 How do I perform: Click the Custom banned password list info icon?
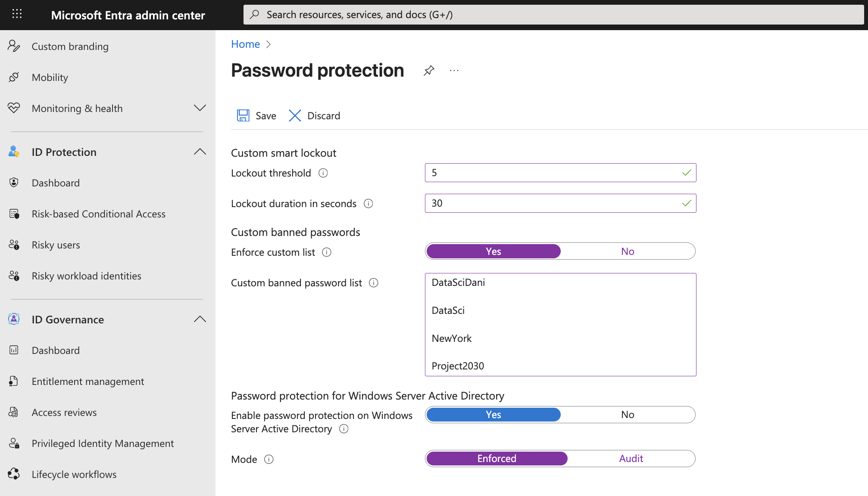tap(374, 283)
